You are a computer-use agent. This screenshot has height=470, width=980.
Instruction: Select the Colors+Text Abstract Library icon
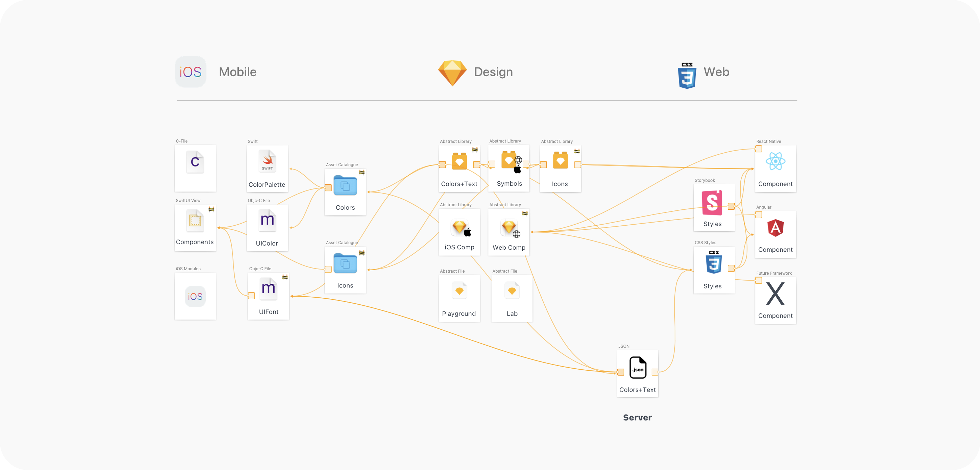point(459,161)
